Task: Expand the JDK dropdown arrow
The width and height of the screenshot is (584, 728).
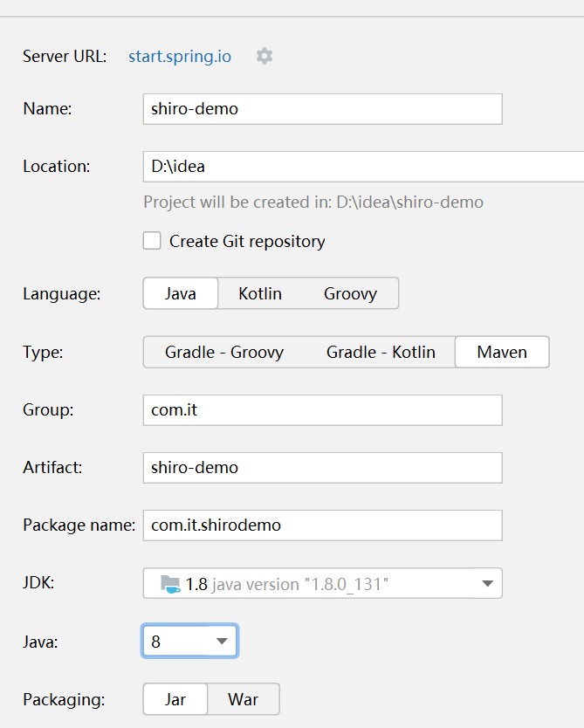Action: tap(486, 584)
